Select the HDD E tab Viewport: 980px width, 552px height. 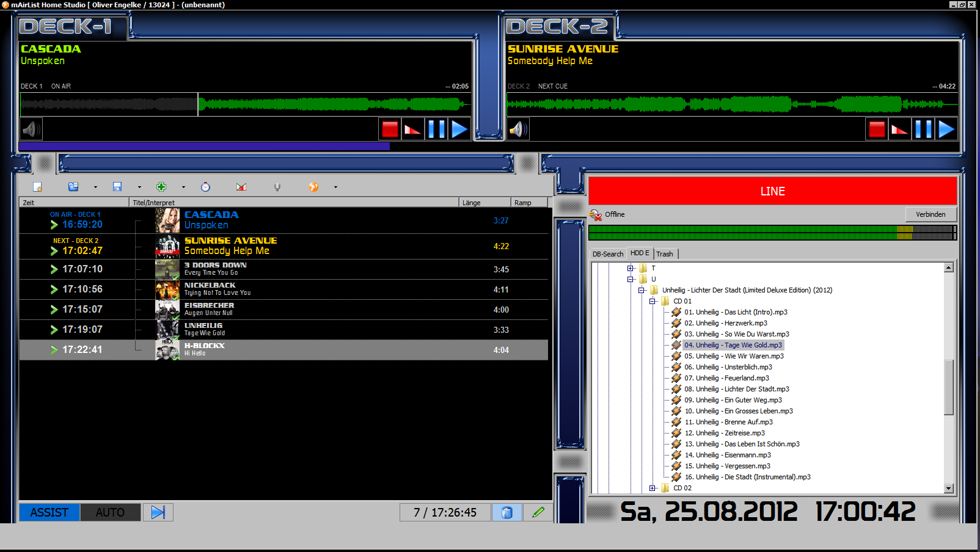(x=640, y=253)
